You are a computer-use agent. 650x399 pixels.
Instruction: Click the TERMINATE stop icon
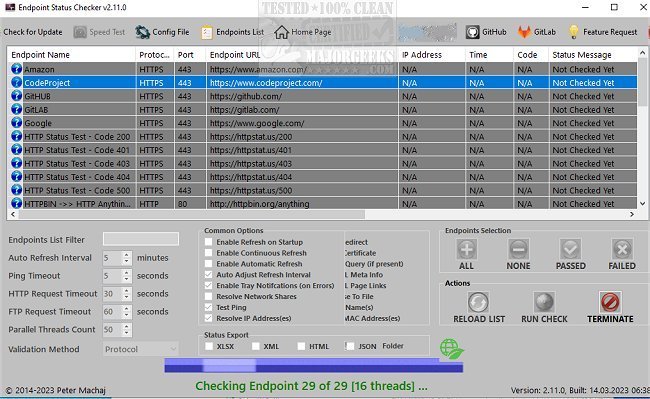point(610,302)
